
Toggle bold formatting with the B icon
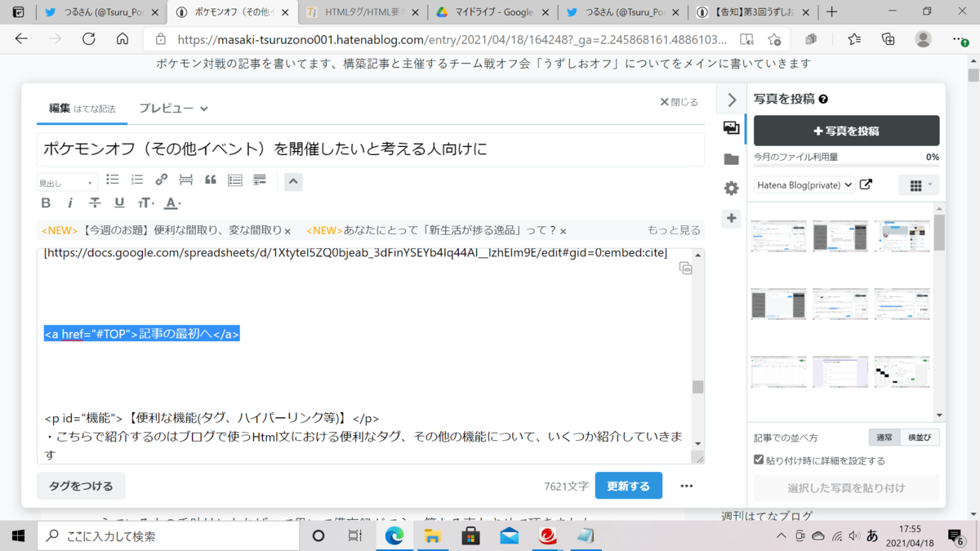(x=46, y=202)
